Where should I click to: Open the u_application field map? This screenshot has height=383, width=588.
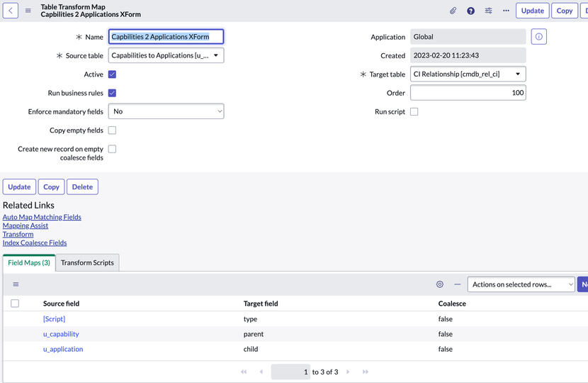tap(63, 349)
